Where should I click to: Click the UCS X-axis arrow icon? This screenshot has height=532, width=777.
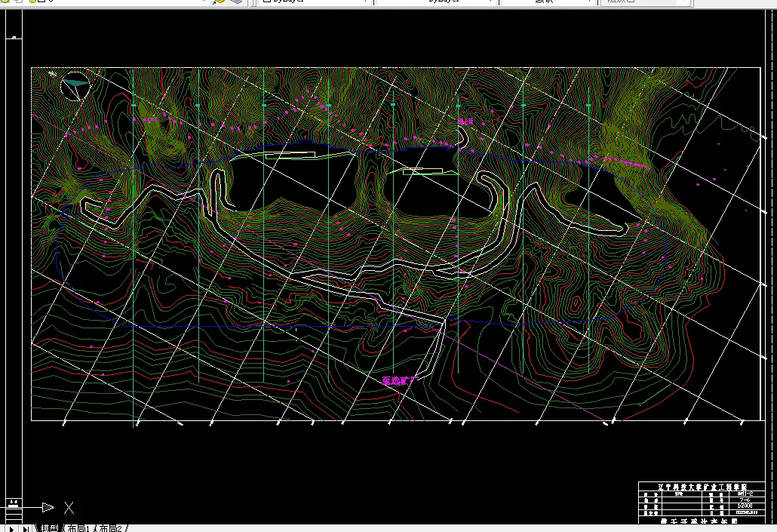click(48, 507)
